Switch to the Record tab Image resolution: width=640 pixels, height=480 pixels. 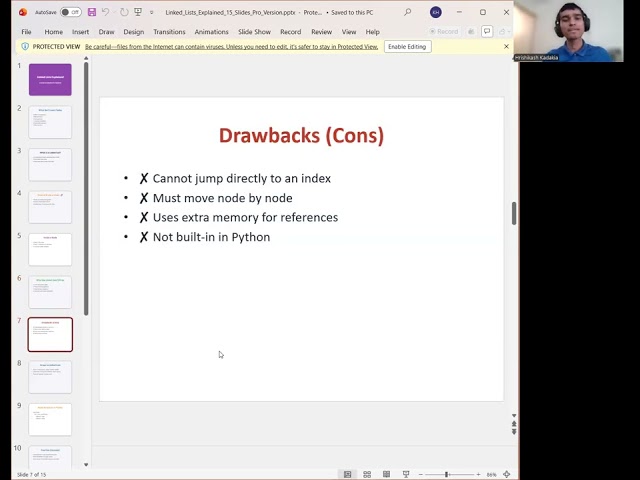pyautogui.click(x=291, y=32)
